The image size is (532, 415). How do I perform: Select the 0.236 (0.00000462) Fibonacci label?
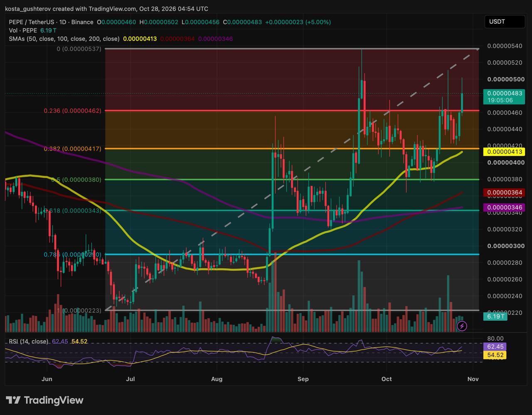click(x=72, y=111)
